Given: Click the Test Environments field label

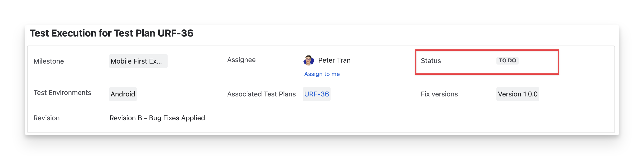Looking at the screenshot, I should click(62, 93).
